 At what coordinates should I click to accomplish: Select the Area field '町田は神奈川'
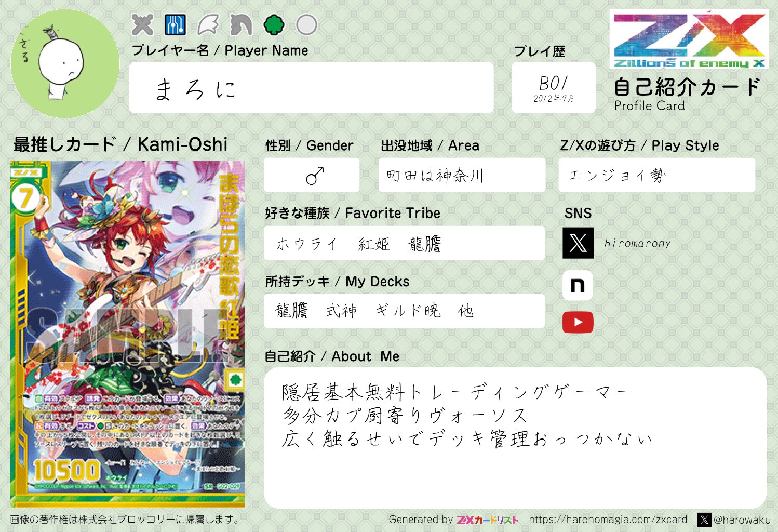tap(462, 176)
